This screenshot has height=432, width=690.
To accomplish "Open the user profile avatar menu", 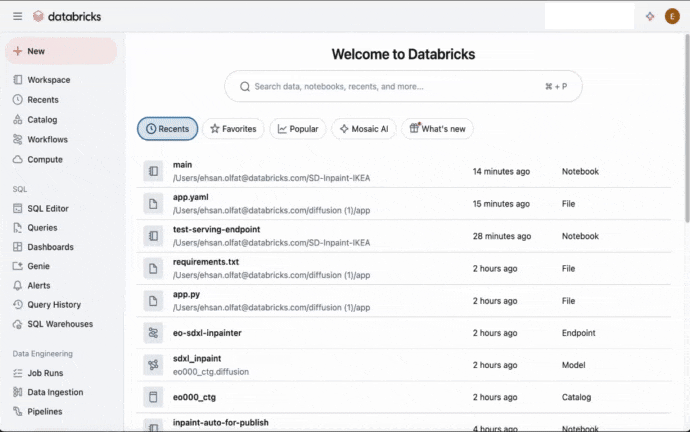I will (672, 16).
